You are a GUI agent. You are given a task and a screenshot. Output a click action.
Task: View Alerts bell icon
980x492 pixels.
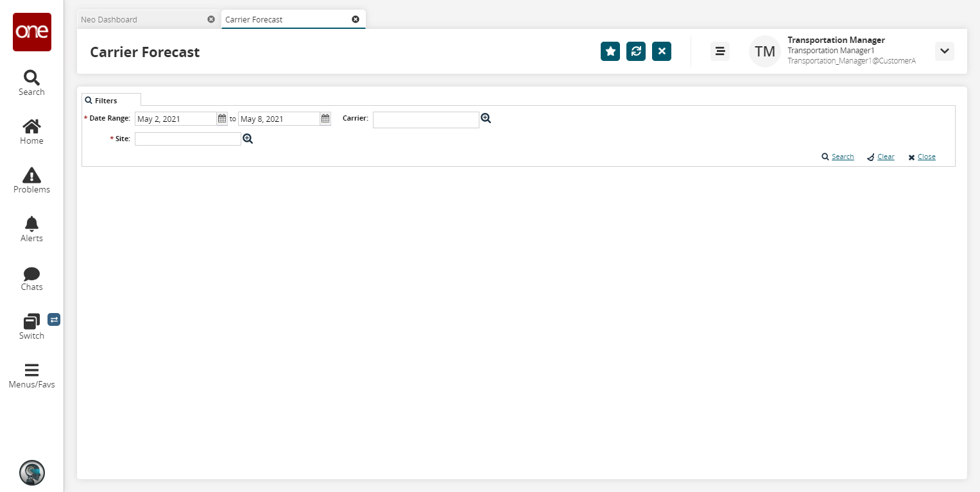[31, 223]
